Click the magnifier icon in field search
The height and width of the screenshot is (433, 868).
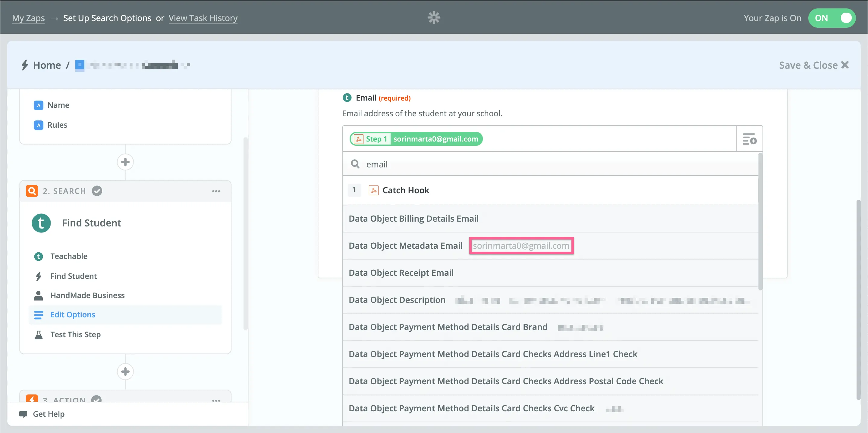tap(355, 164)
